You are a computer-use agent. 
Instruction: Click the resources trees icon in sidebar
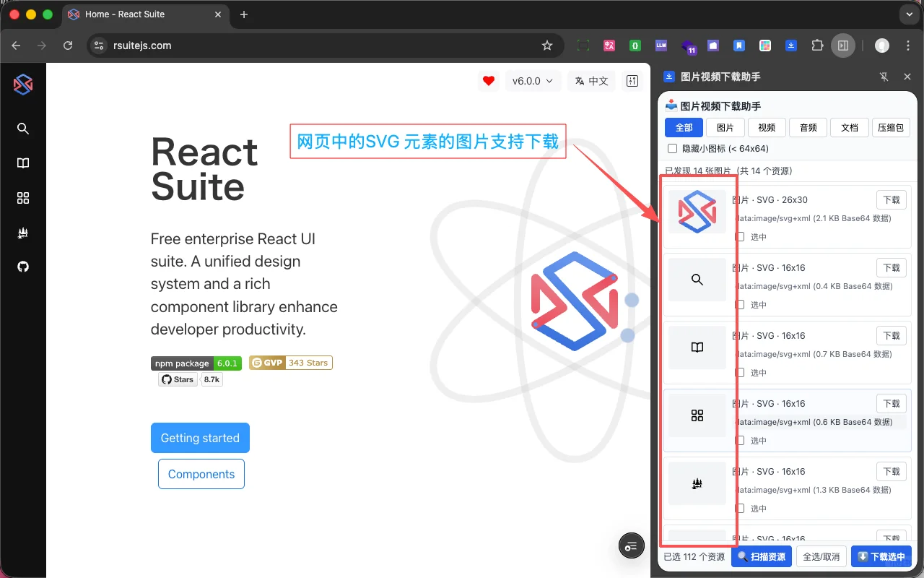(x=22, y=233)
